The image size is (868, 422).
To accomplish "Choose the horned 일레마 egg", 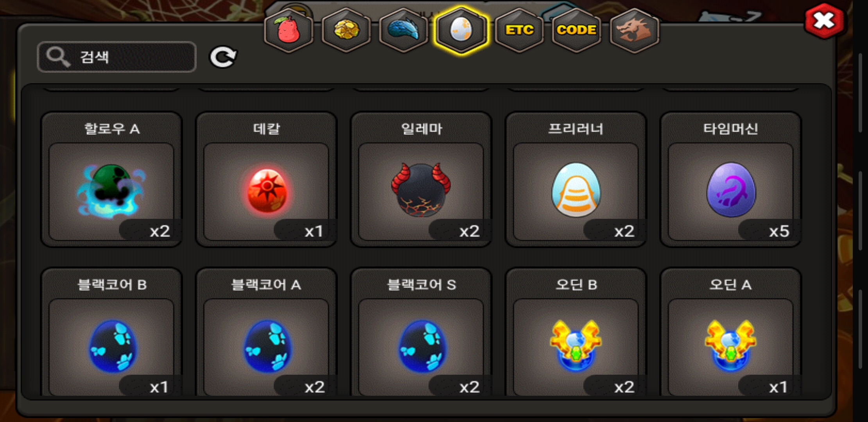I will coord(421,179).
